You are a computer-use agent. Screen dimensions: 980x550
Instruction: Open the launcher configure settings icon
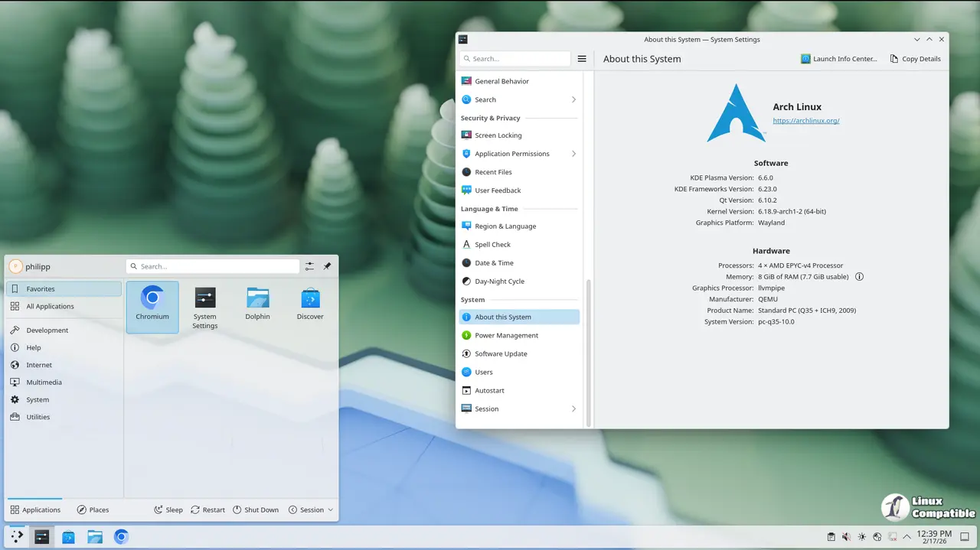coord(309,266)
